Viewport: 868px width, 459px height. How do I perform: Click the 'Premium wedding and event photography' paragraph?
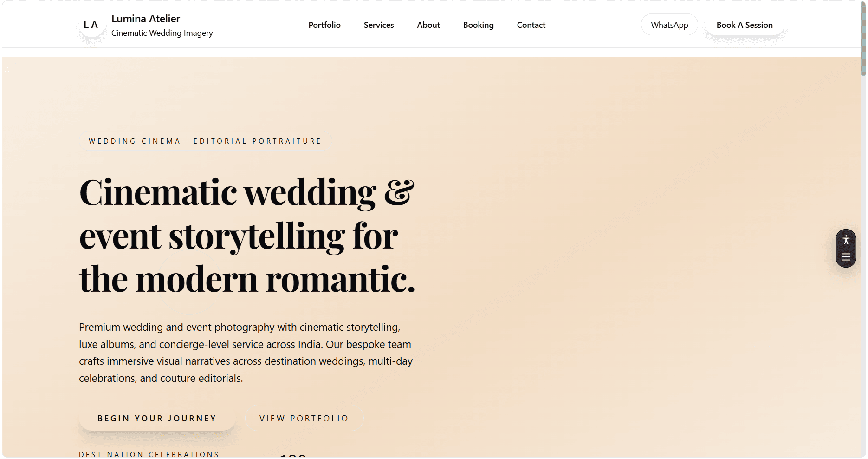click(x=246, y=353)
